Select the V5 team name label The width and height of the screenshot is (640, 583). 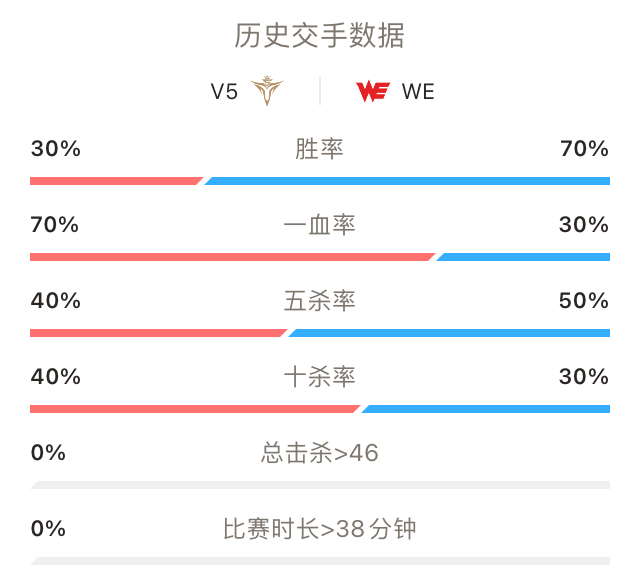pyautogui.click(x=224, y=91)
